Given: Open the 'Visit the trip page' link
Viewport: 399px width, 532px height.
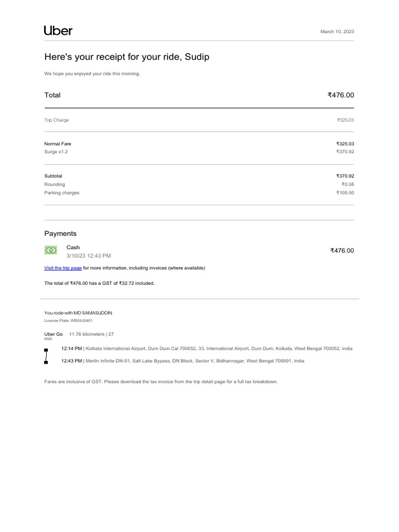Looking at the screenshot, I should pyautogui.click(x=63, y=268).
